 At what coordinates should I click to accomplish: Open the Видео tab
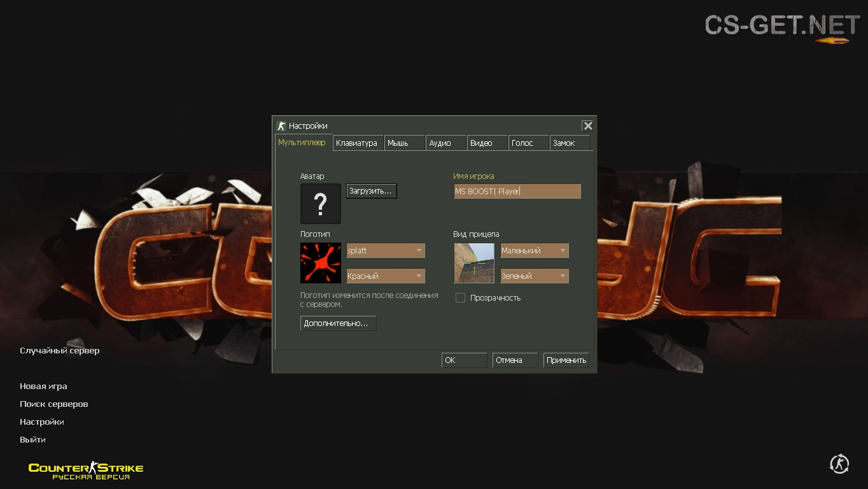coord(487,143)
